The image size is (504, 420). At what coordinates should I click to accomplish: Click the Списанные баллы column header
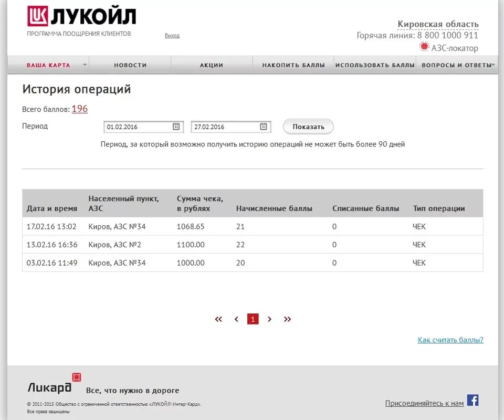[366, 208]
